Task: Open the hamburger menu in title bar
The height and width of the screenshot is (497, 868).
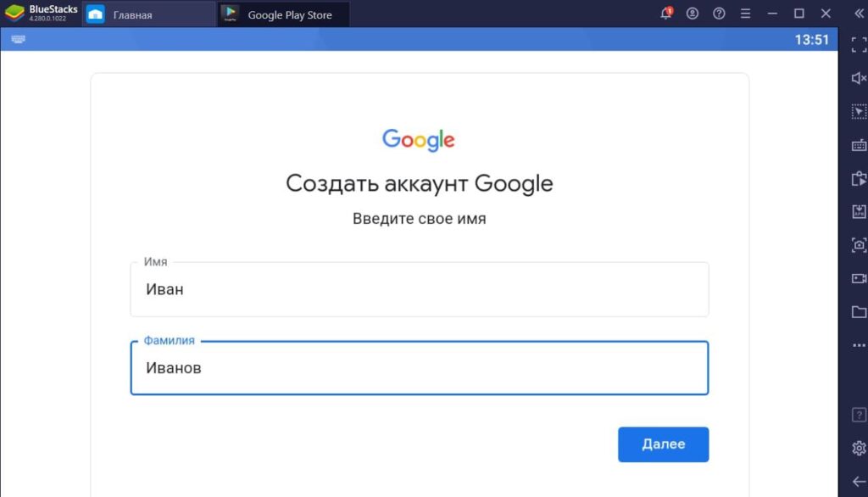Action: [x=745, y=14]
